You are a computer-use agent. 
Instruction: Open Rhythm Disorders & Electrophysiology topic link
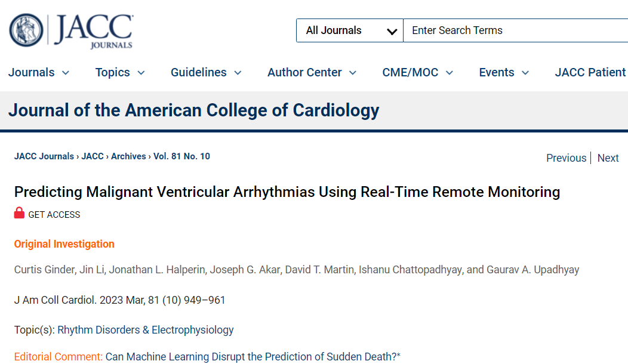(x=146, y=330)
